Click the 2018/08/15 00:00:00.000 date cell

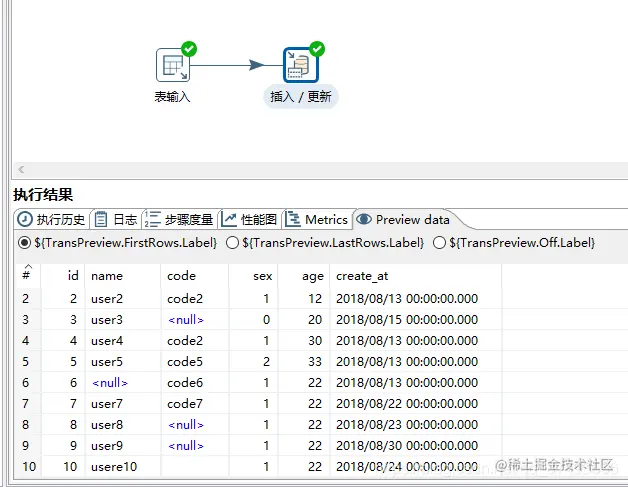(x=416, y=320)
